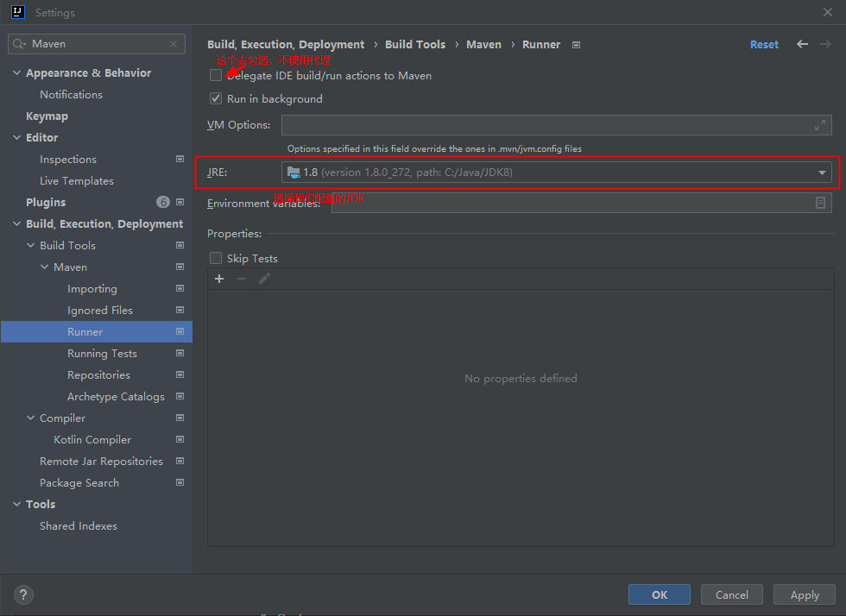Image resolution: width=846 pixels, height=616 pixels.
Task: Uncheck Run in background
Action: [x=216, y=98]
